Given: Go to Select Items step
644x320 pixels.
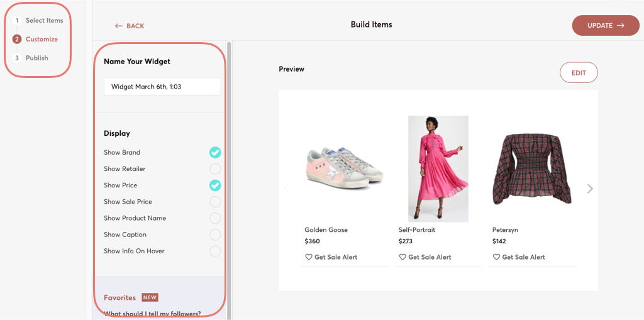Looking at the screenshot, I should coord(44,21).
